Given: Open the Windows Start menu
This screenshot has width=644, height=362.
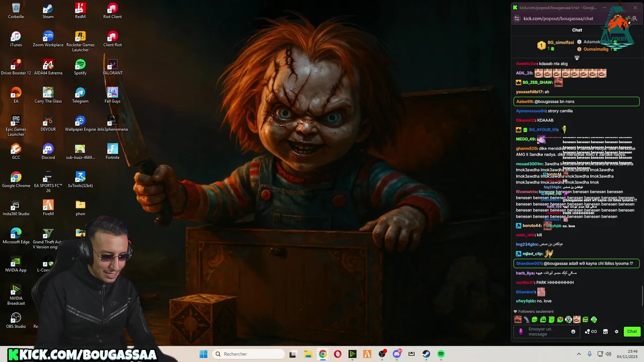Looking at the screenshot, I should pyautogui.click(x=203, y=354).
